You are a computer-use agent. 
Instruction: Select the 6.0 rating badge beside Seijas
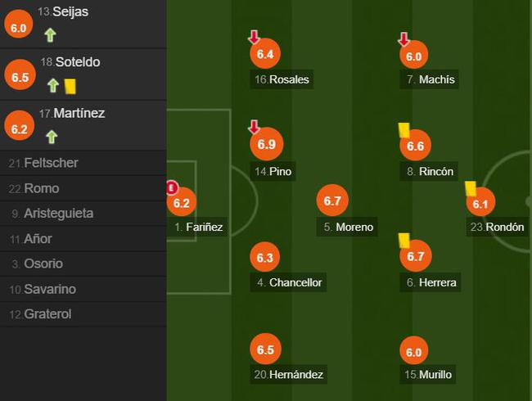tap(18, 26)
